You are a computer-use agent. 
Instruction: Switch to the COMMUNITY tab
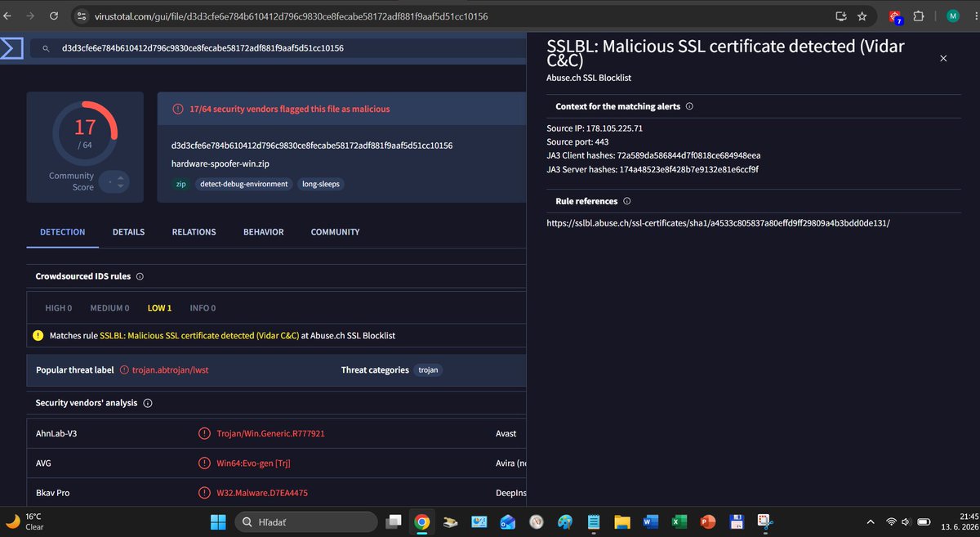pyautogui.click(x=335, y=232)
